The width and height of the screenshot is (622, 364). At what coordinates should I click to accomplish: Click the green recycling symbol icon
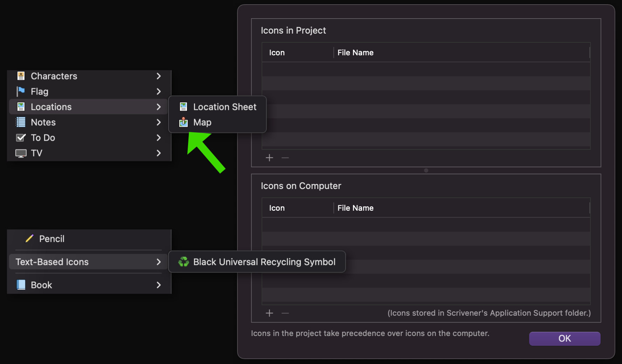point(184,262)
